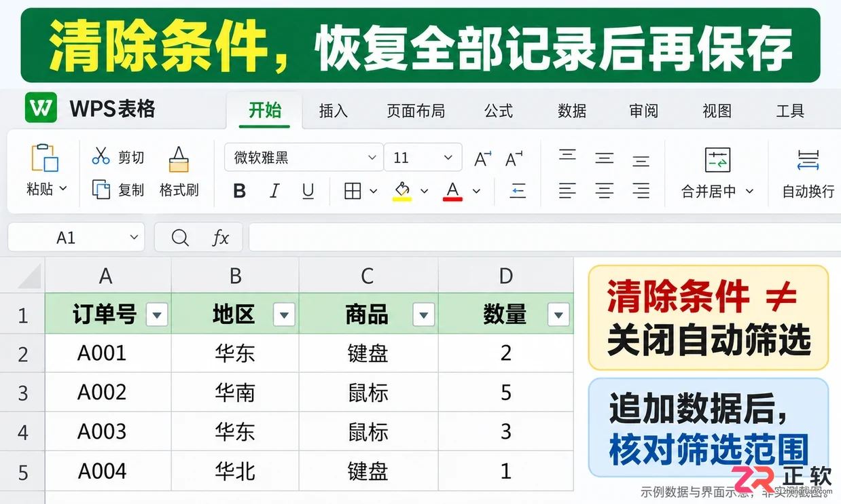The height and width of the screenshot is (504, 841).
Task: Open the 商品 filter dropdown
Action: [x=424, y=314]
